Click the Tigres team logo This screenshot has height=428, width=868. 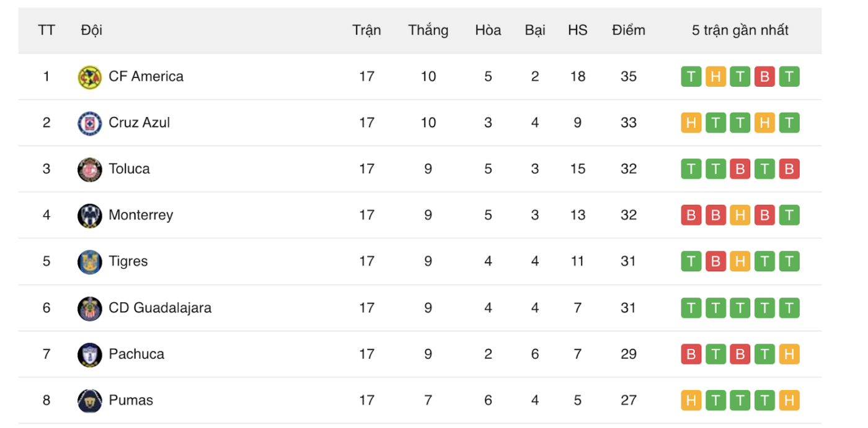tap(90, 261)
